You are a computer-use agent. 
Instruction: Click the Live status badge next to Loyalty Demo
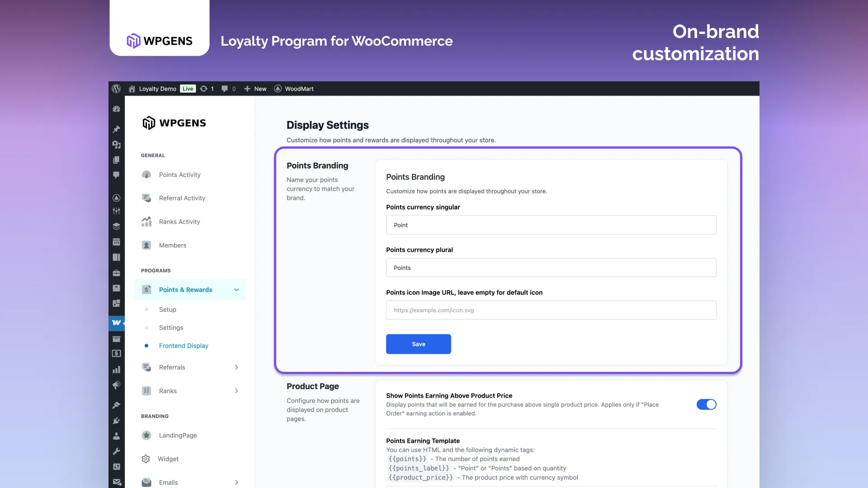(188, 89)
